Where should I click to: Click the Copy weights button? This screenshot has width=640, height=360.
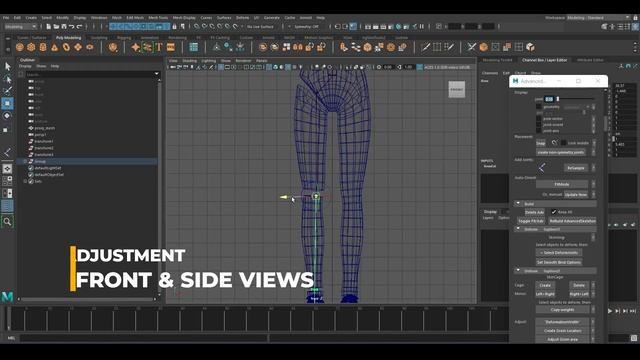(x=562, y=310)
